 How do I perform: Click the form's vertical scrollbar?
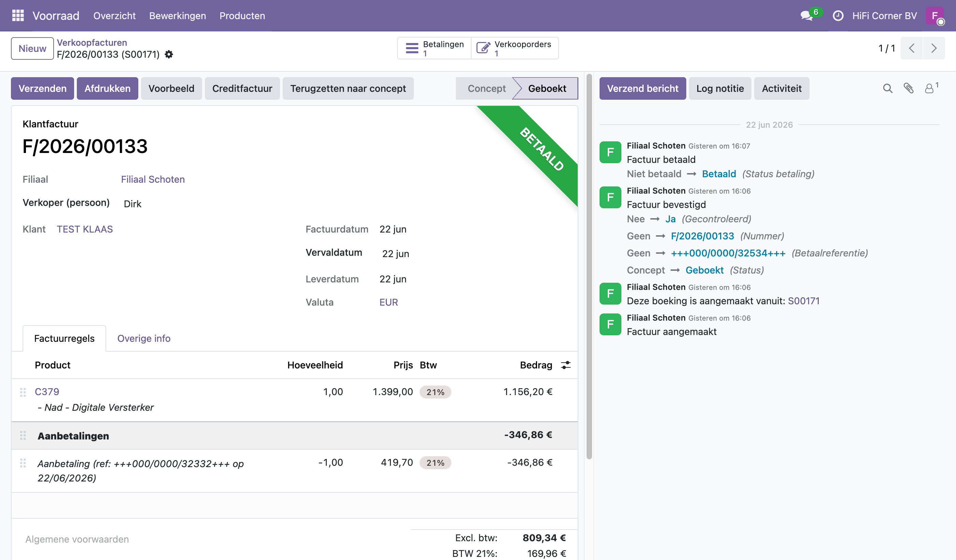pyautogui.click(x=589, y=266)
